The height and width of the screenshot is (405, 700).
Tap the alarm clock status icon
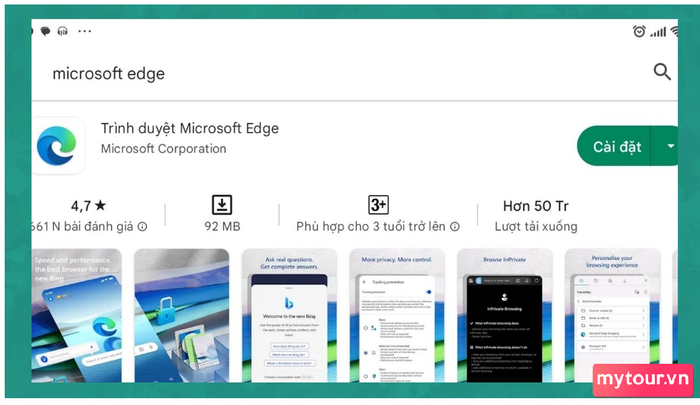pyautogui.click(x=639, y=31)
